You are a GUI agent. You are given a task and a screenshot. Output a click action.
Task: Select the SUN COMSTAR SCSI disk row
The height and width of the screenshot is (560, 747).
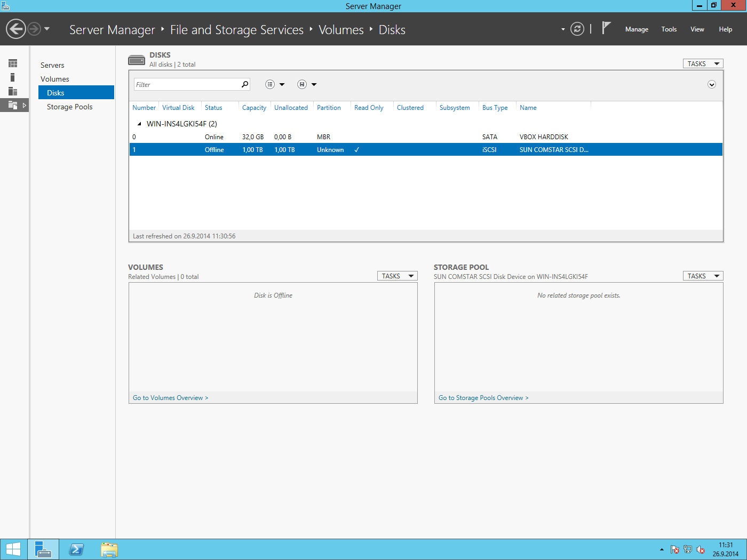(426, 150)
